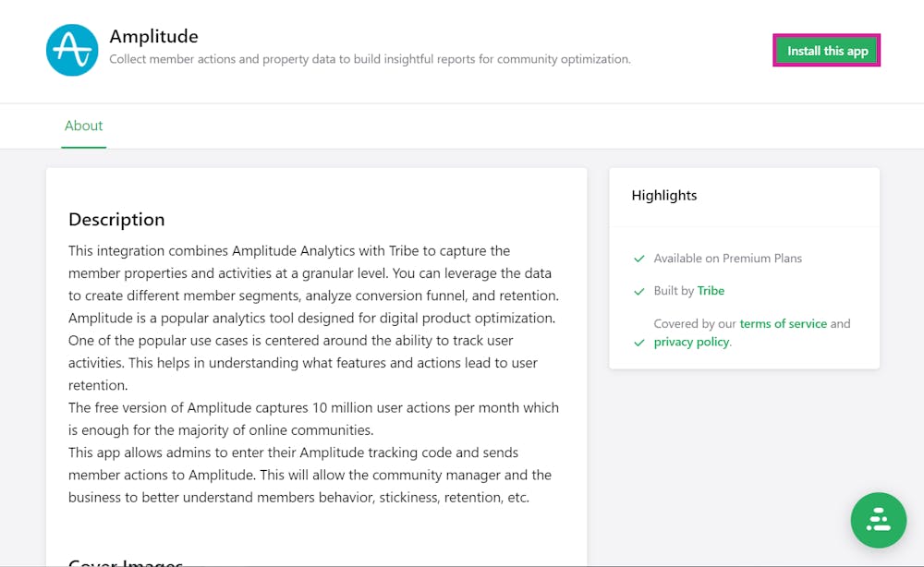Image resolution: width=924 pixels, height=567 pixels.
Task: Click the Amplitude app title
Action: (153, 37)
